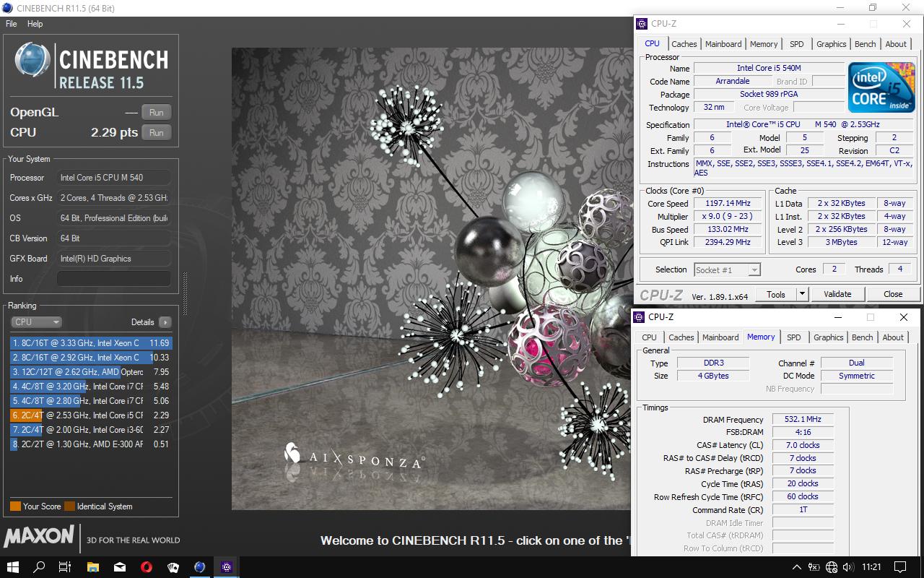Open taskbar search magnifier
The width and height of the screenshot is (924, 578).
point(40,567)
